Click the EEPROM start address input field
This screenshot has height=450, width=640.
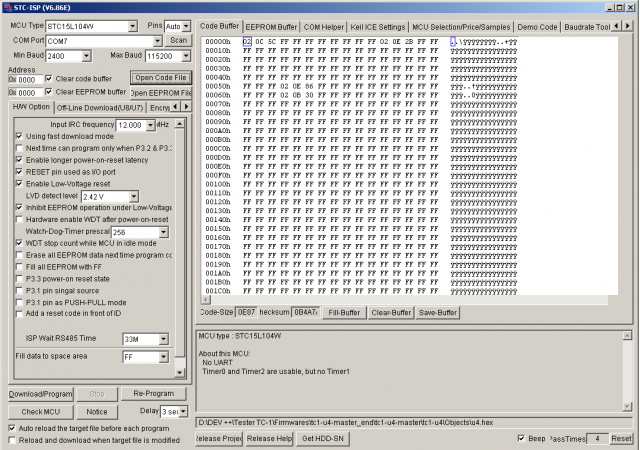coord(25,93)
